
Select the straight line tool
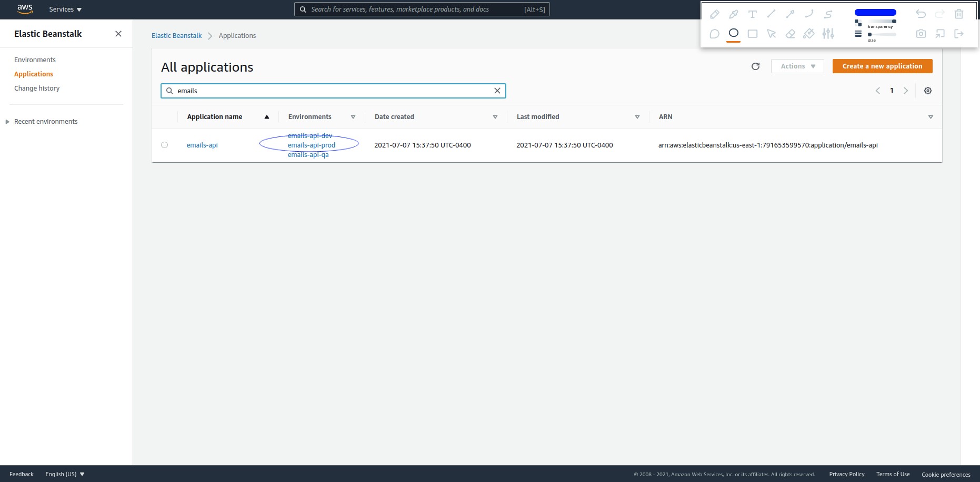point(771,14)
